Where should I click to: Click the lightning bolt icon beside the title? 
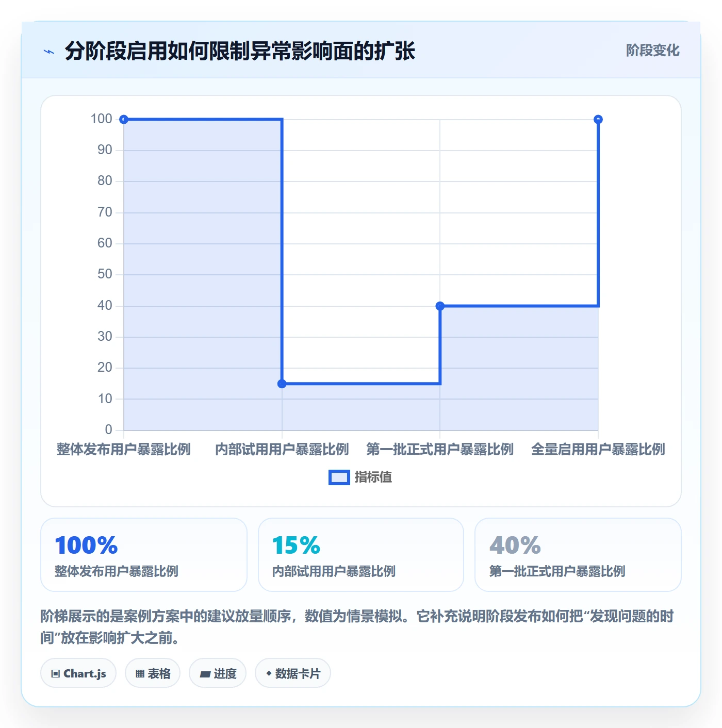[49, 52]
